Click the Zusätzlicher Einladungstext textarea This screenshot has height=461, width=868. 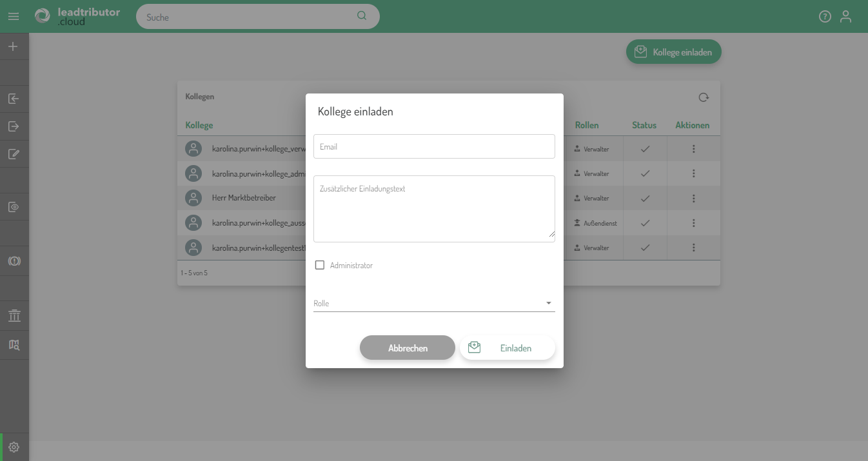(434, 209)
